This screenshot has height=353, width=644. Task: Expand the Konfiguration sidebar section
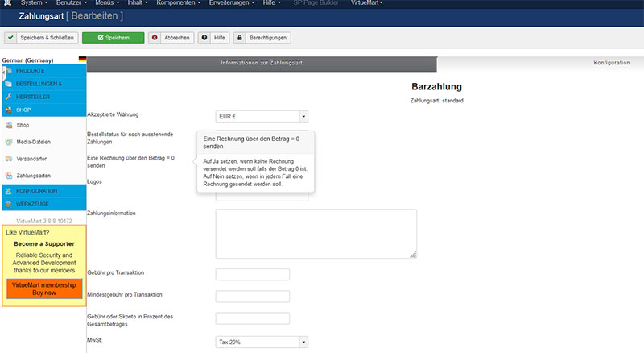pos(36,191)
